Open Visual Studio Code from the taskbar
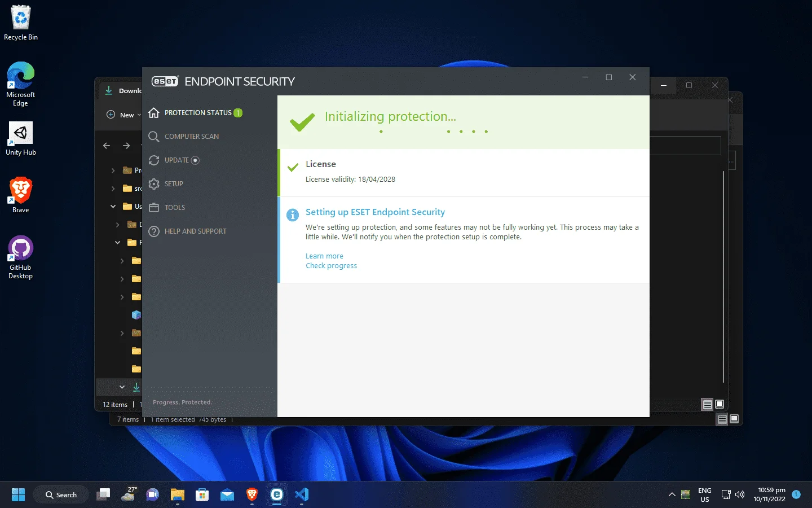 coord(302,495)
